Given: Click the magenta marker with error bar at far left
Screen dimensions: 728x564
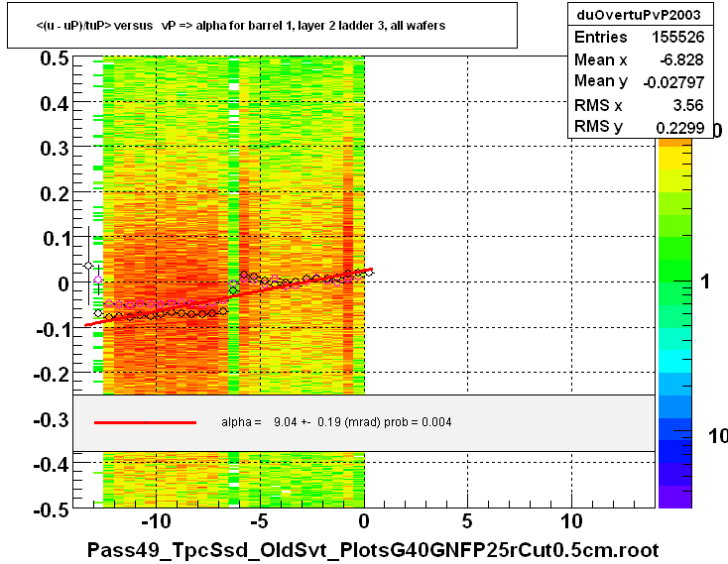Looking at the screenshot, I should [98, 280].
